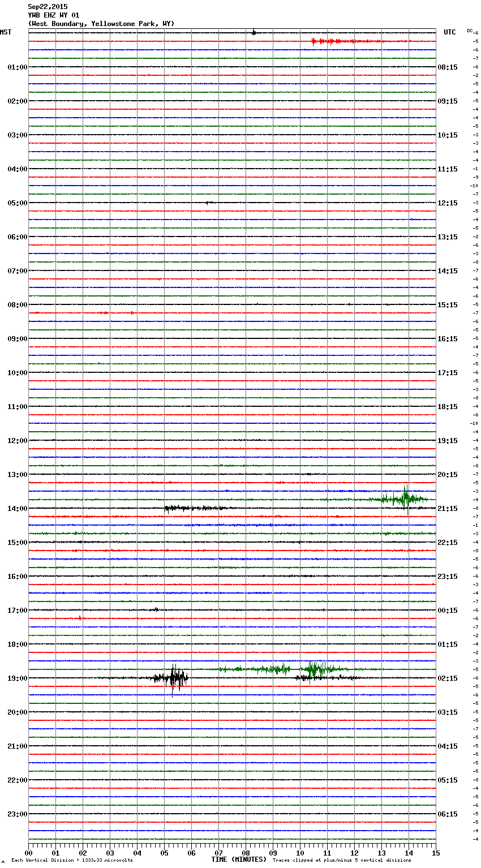Image resolution: width=481 pixels, height=868 pixels.
Task: Select the station code YWB EHZ WY 01
Action: [54, 15]
